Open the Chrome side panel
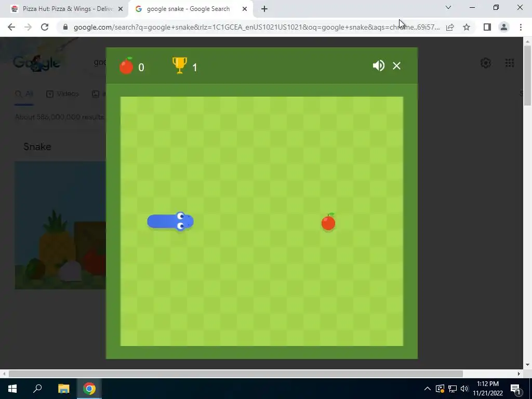The width and height of the screenshot is (532, 399). click(x=487, y=27)
